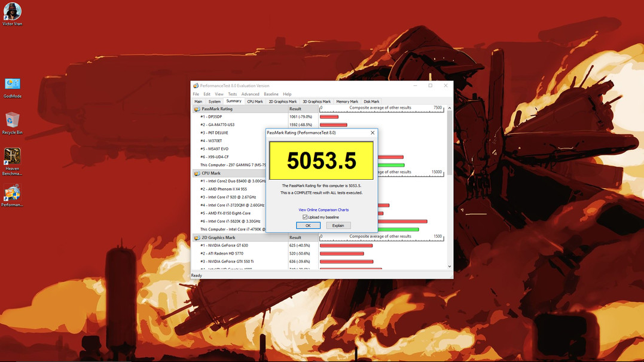This screenshot has width=644, height=362.
Task: Select the AMD Phenom II X4 955 row
Action: pos(229,189)
